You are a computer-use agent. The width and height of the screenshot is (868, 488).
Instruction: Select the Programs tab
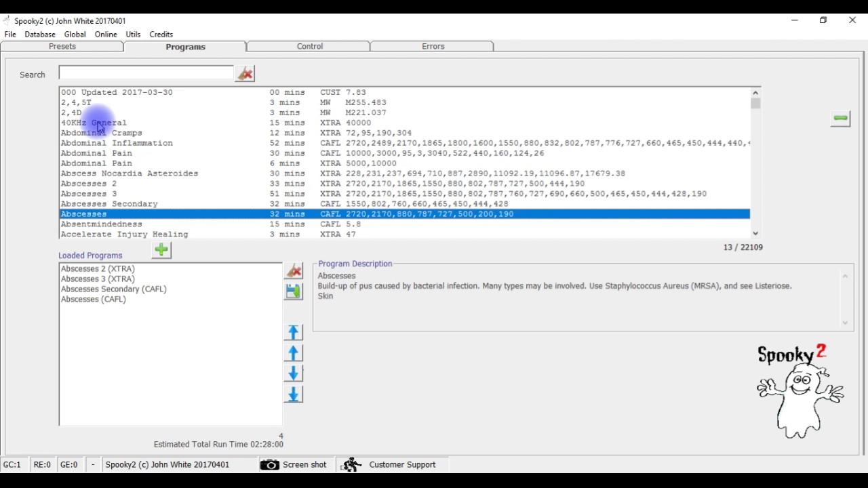(185, 47)
